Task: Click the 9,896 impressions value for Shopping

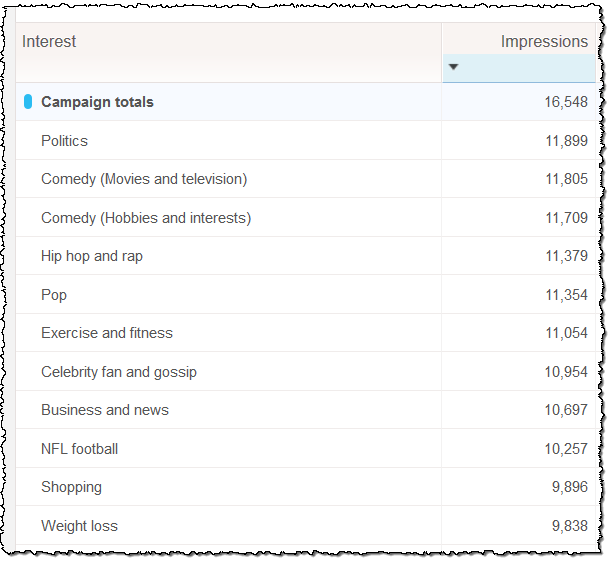Action: [x=570, y=487]
